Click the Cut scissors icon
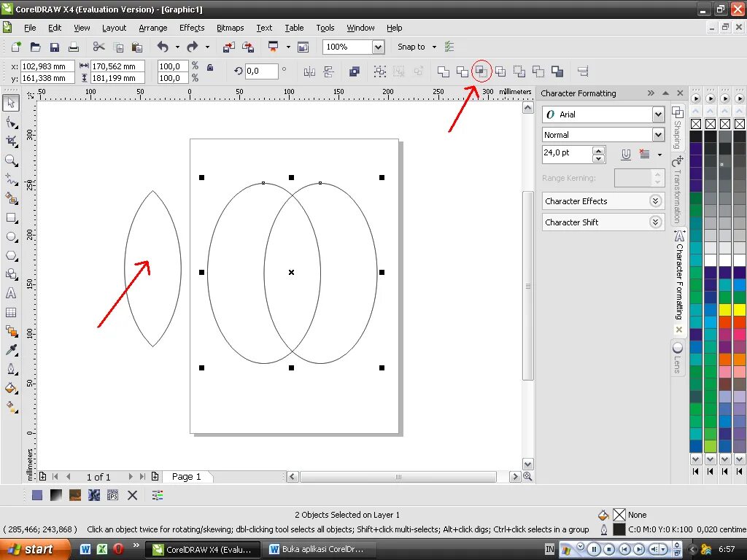The width and height of the screenshot is (747, 560). click(98, 47)
